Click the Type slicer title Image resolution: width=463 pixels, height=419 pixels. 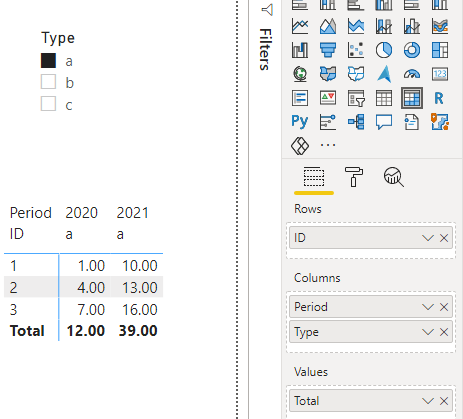pos(58,38)
